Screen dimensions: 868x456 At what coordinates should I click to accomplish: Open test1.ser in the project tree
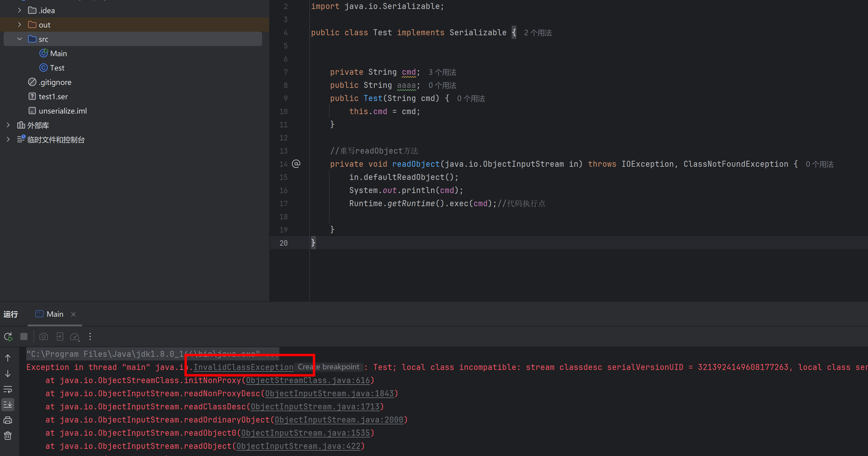pyautogui.click(x=53, y=97)
